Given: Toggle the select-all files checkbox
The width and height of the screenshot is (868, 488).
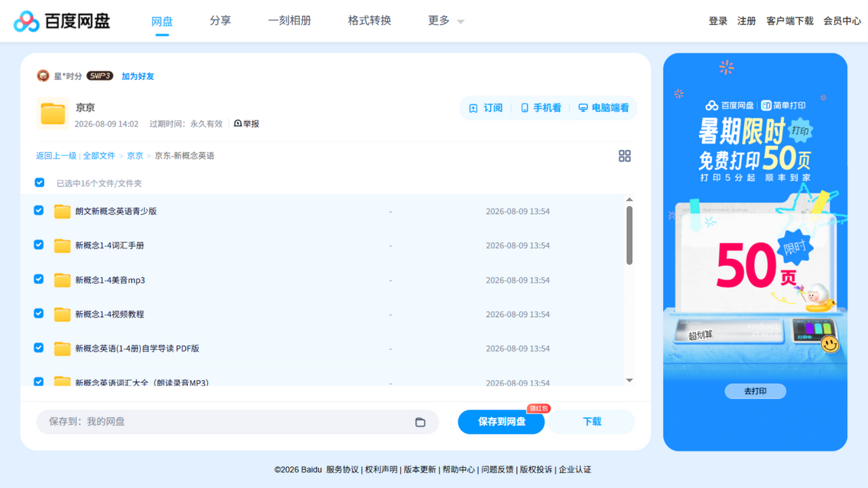Looking at the screenshot, I should [x=39, y=182].
